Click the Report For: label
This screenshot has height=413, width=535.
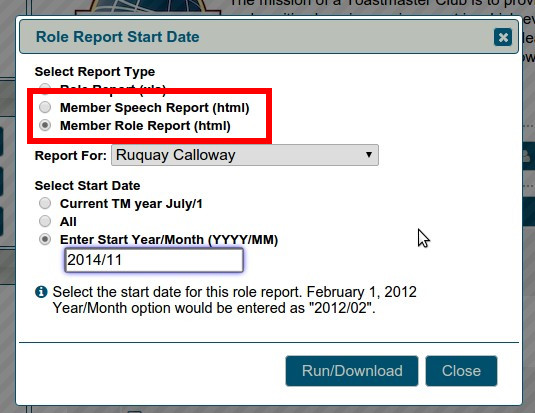click(x=71, y=156)
